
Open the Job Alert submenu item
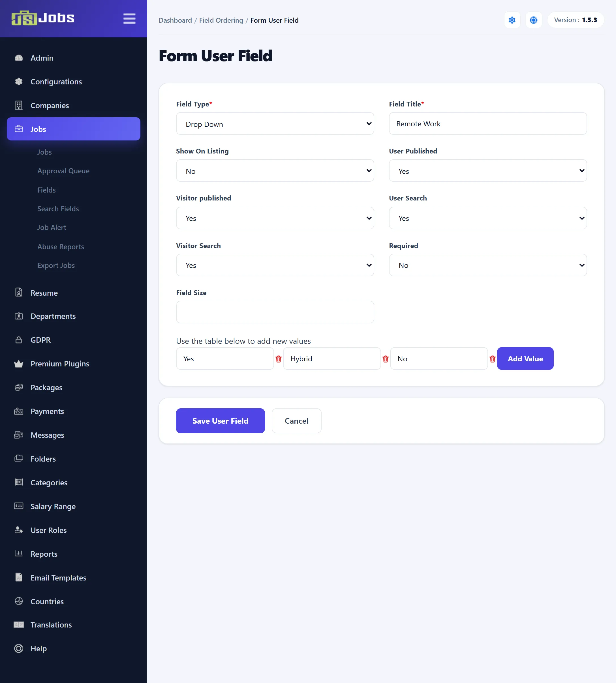(52, 228)
